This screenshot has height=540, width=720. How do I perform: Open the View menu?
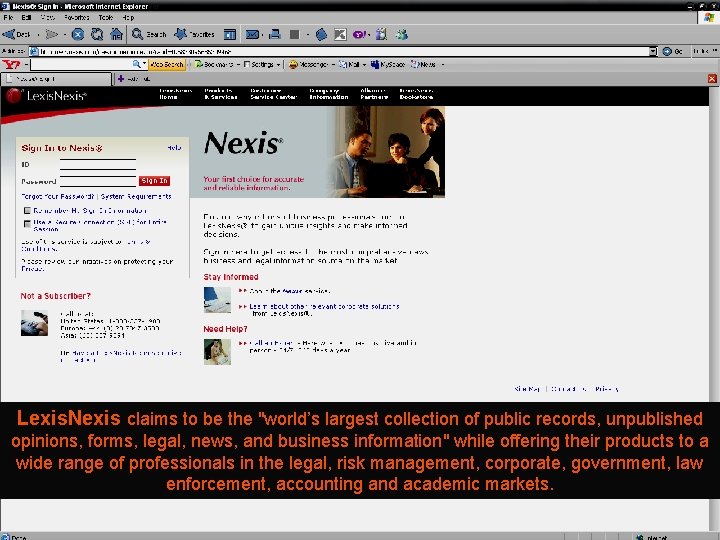tap(48, 17)
